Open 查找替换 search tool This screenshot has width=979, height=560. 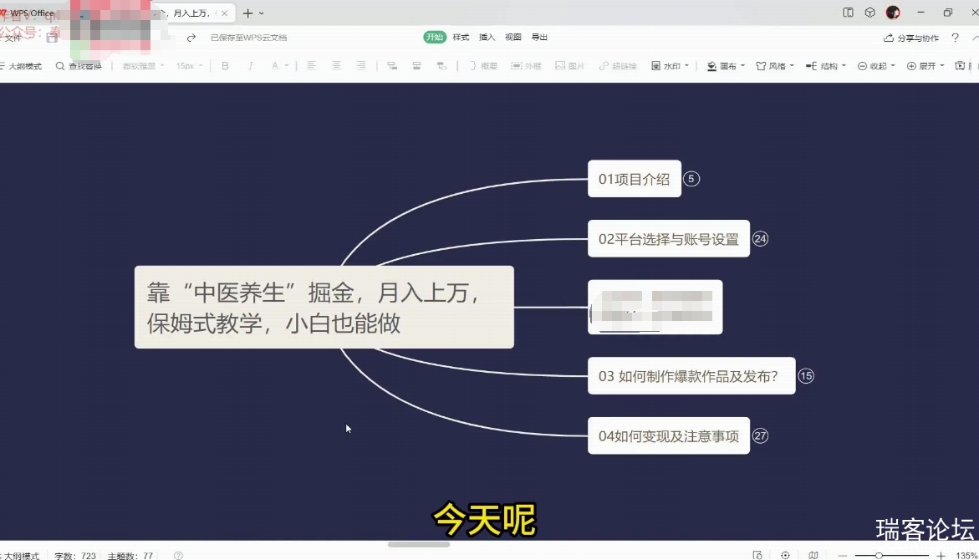point(79,66)
